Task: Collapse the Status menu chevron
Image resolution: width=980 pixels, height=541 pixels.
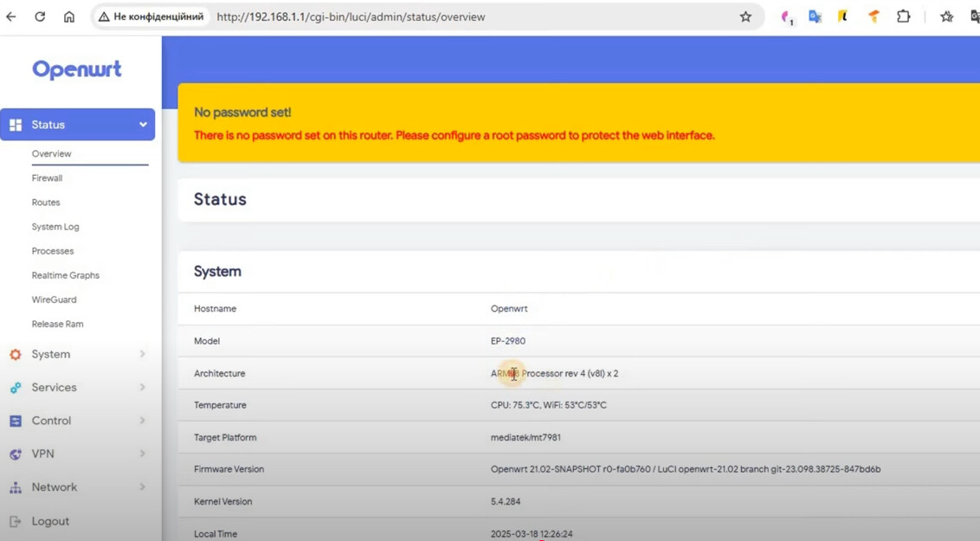Action: (143, 125)
